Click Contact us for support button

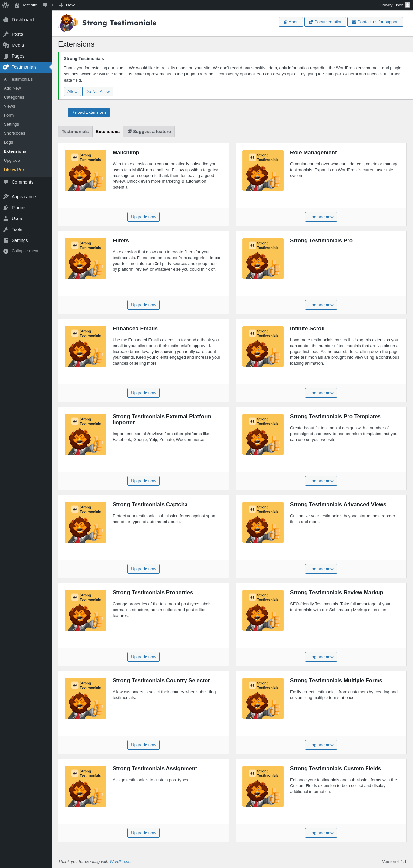click(x=375, y=22)
